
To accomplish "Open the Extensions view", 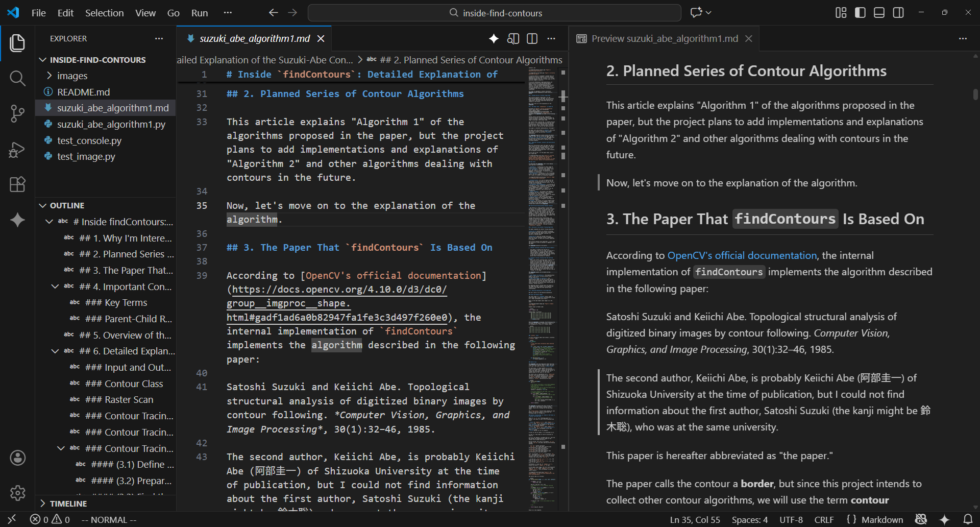I will point(17,184).
